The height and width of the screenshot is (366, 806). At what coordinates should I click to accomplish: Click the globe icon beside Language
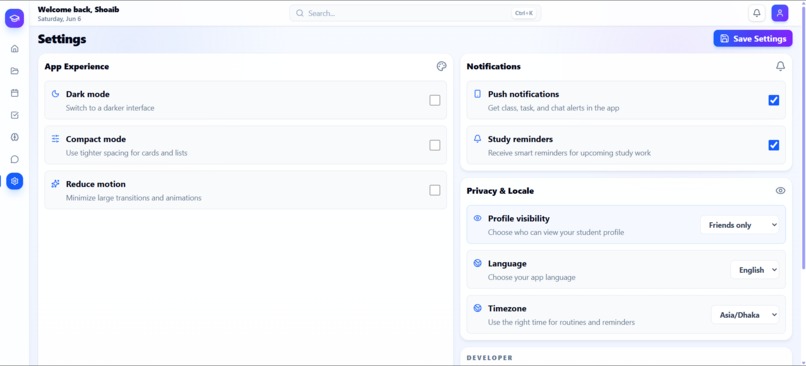point(478,263)
